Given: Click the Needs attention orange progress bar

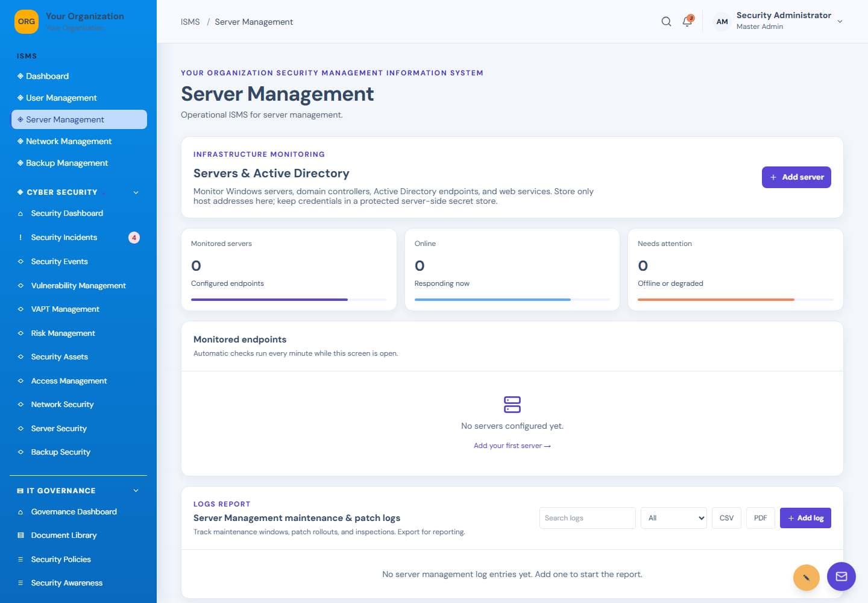Looking at the screenshot, I should click(735, 300).
